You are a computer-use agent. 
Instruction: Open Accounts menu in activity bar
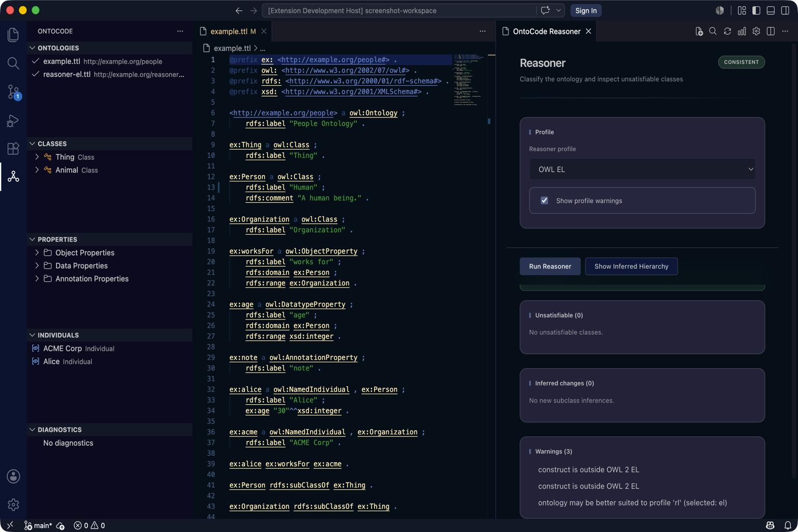click(13, 476)
